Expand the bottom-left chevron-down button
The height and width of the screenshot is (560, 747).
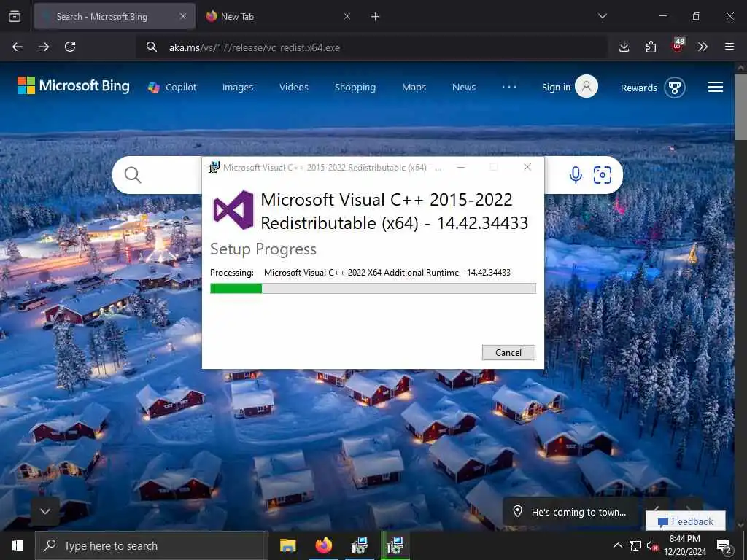click(x=45, y=511)
